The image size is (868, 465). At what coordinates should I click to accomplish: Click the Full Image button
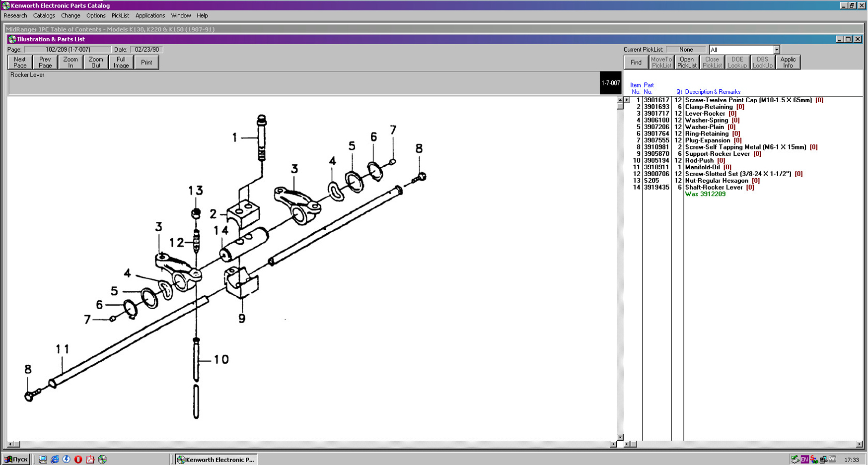121,63
